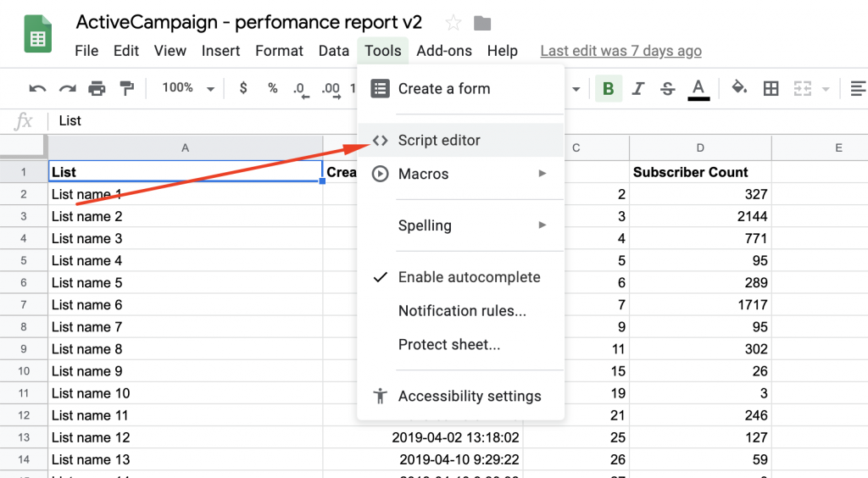Toggle bold formatting button
This screenshot has height=478, width=868.
(x=608, y=88)
